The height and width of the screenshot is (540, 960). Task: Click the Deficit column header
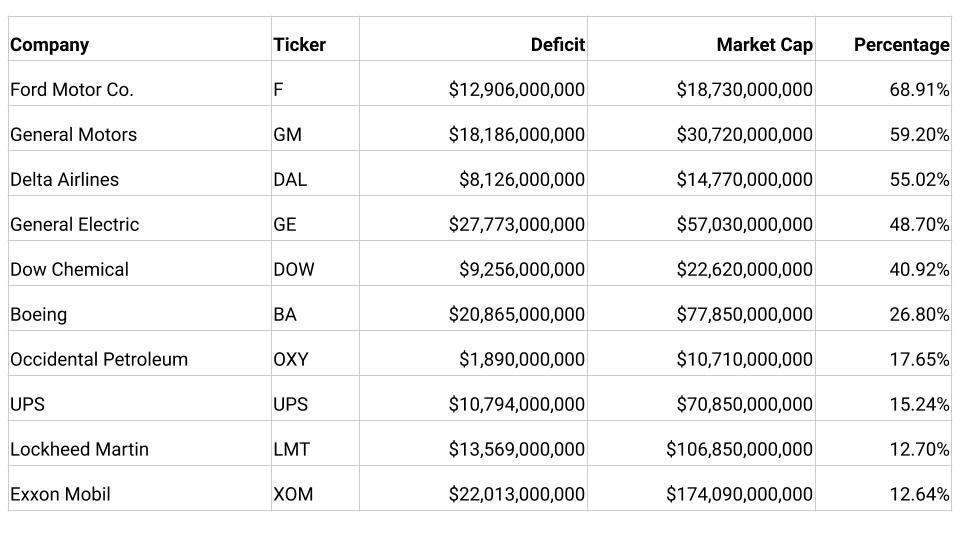(557, 45)
